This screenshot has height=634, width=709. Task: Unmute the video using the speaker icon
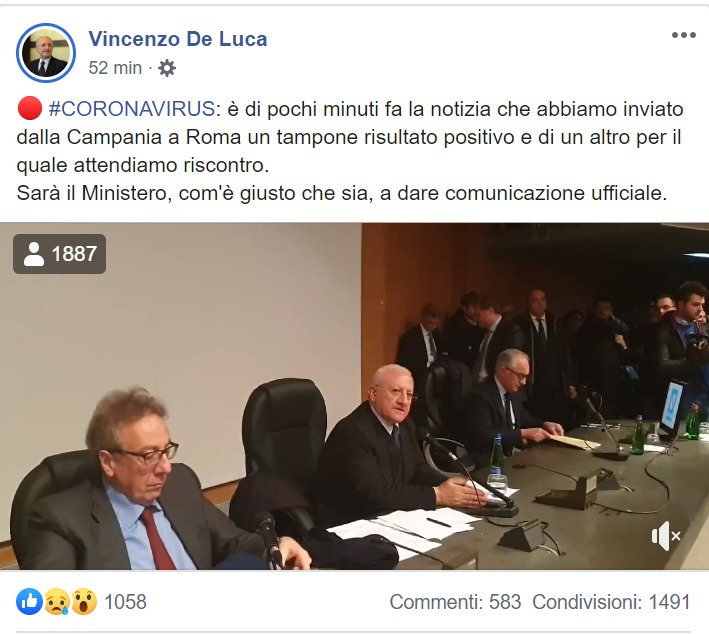[x=666, y=536]
